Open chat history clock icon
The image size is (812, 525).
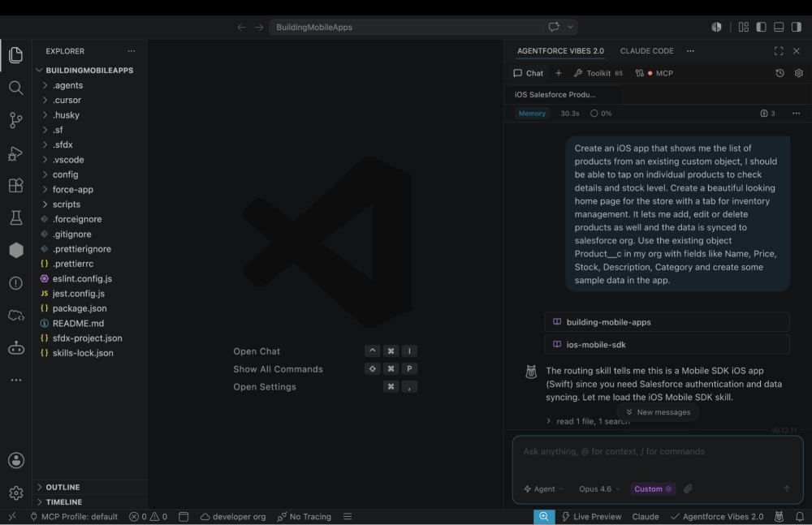(x=780, y=73)
